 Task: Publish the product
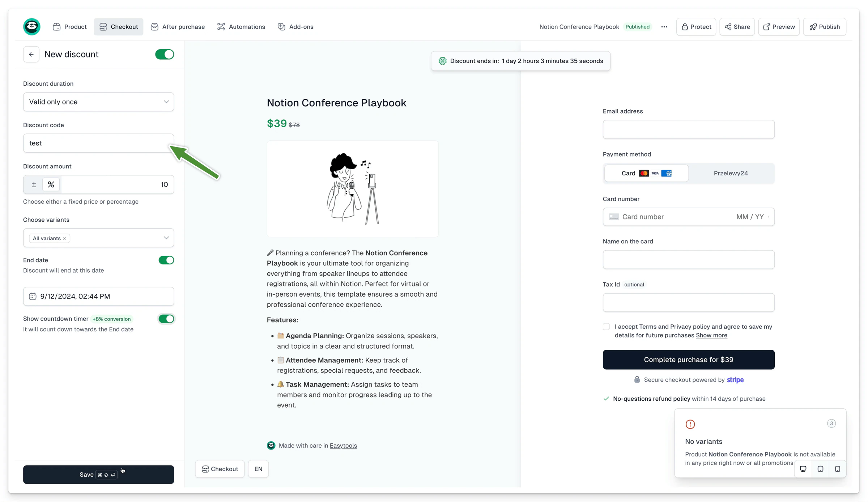825,27
